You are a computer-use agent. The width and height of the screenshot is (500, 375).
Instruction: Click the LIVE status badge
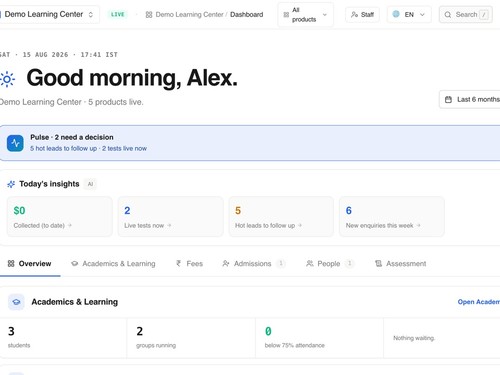(x=118, y=14)
